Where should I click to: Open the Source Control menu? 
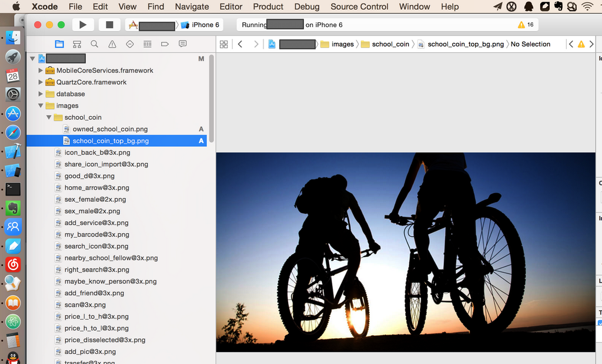point(359,6)
